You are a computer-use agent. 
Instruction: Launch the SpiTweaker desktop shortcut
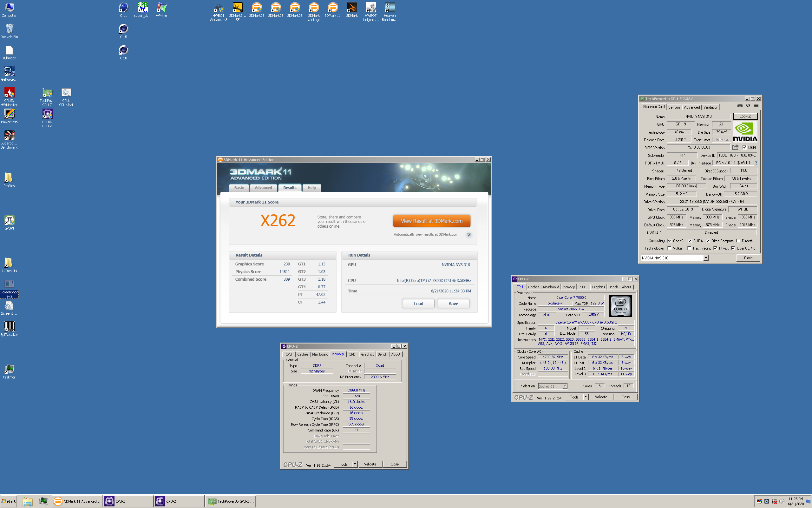(9, 329)
